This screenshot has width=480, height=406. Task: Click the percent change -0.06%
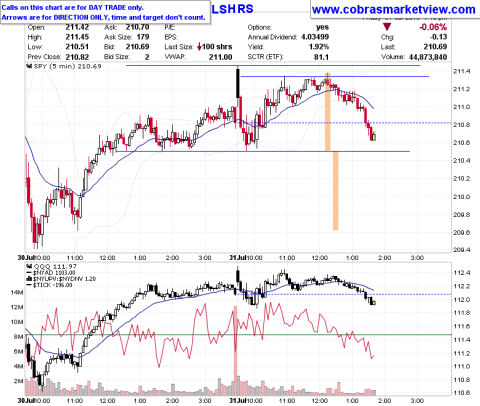[x=433, y=27]
